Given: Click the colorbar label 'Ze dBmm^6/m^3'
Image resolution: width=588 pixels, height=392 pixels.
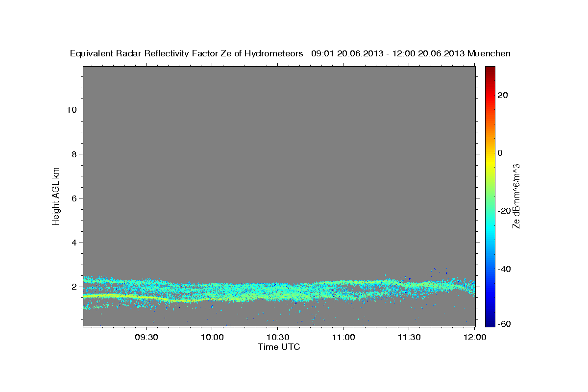Looking at the screenshot, I should [x=516, y=196].
